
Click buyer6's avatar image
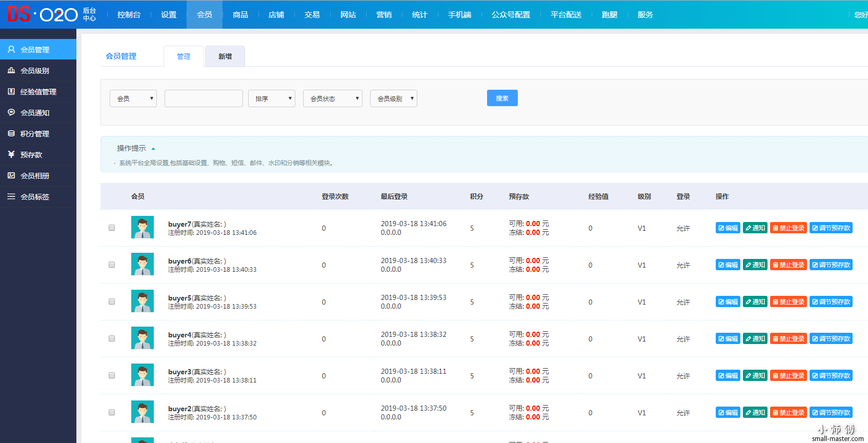[x=143, y=264]
